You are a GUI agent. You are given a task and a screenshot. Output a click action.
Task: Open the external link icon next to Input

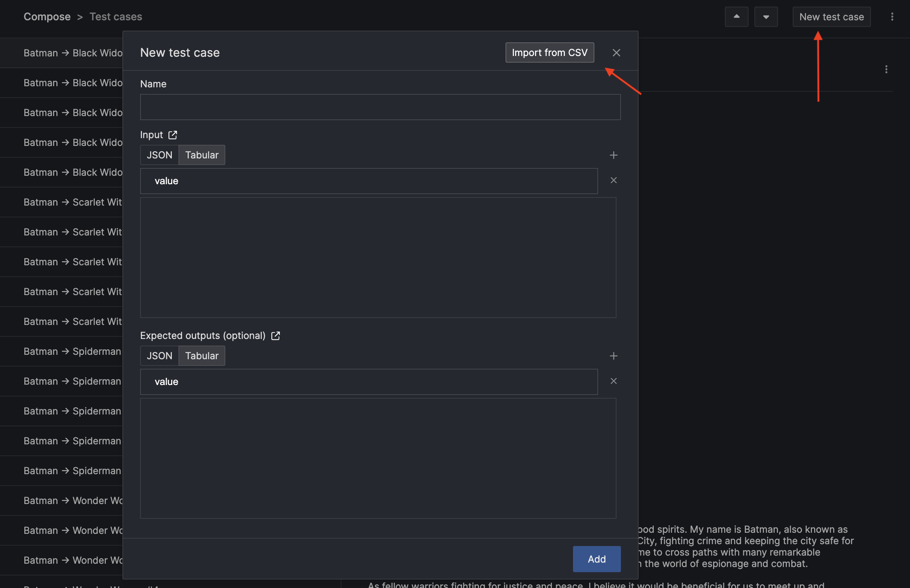173,135
